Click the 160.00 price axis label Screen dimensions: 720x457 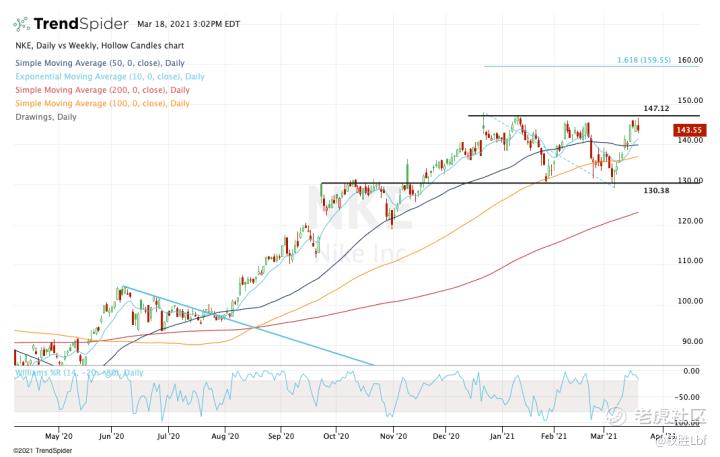pyautogui.click(x=690, y=60)
